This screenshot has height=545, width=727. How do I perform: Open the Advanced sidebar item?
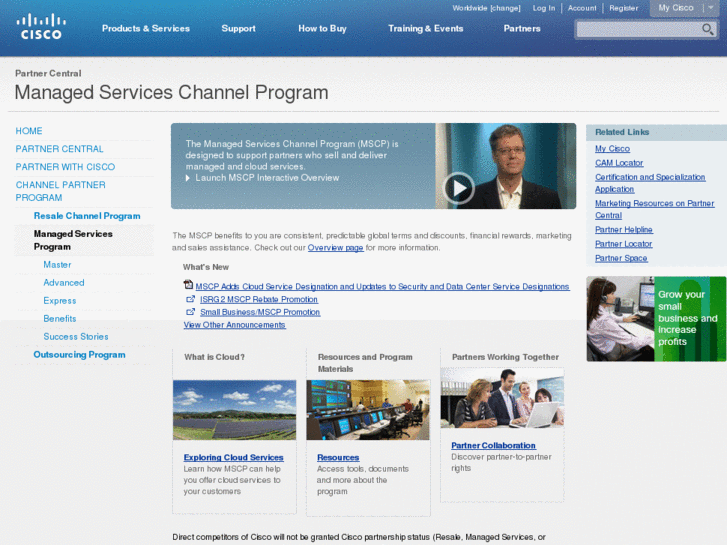64,282
